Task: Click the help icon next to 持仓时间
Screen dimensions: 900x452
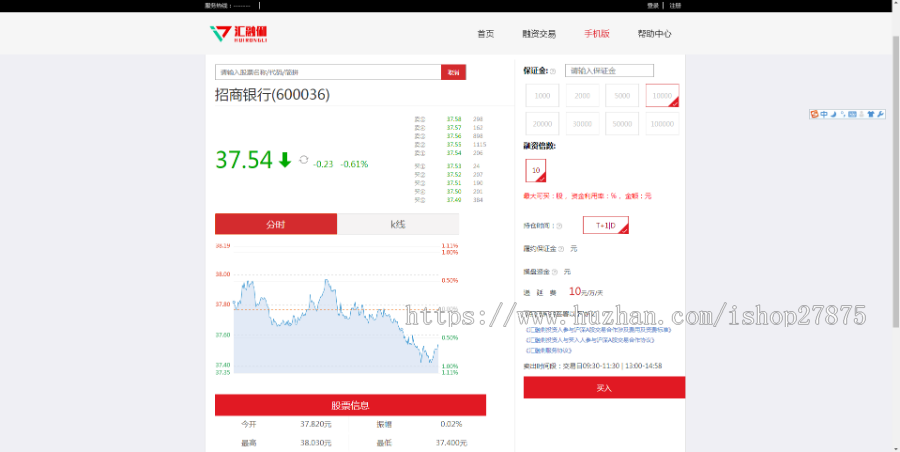Action: click(x=559, y=226)
